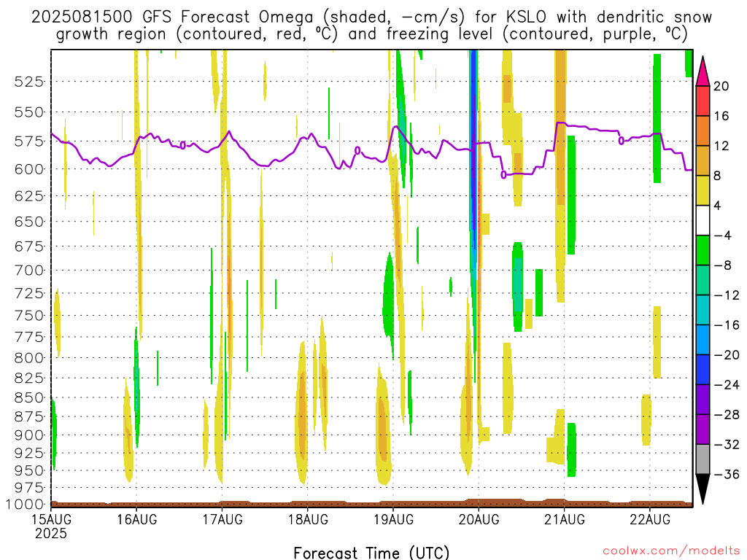Click the 22AUG date label
This screenshot has width=747, height=560.
pyautogui.click(x=650, y=519)
